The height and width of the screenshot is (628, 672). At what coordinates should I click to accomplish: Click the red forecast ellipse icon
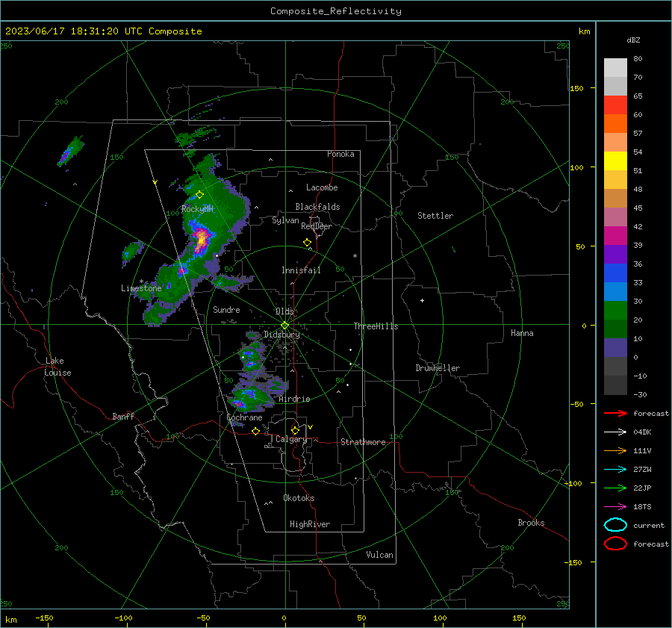pos(615,544)
